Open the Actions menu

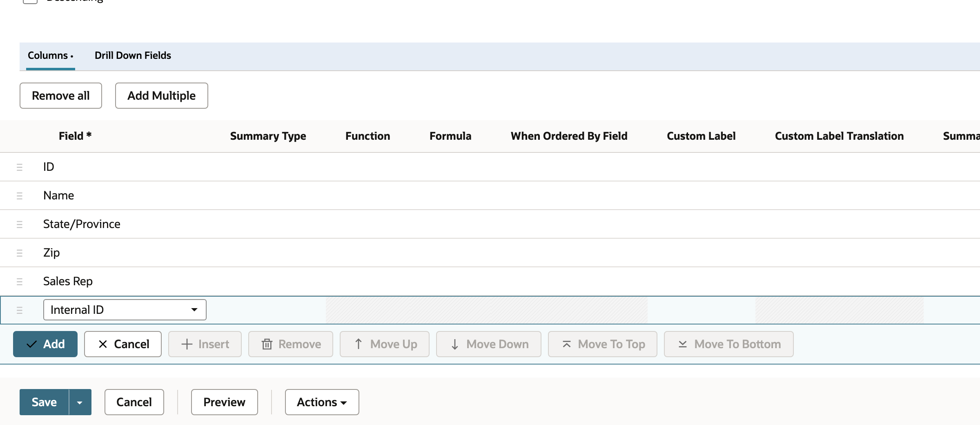point(322,402)
